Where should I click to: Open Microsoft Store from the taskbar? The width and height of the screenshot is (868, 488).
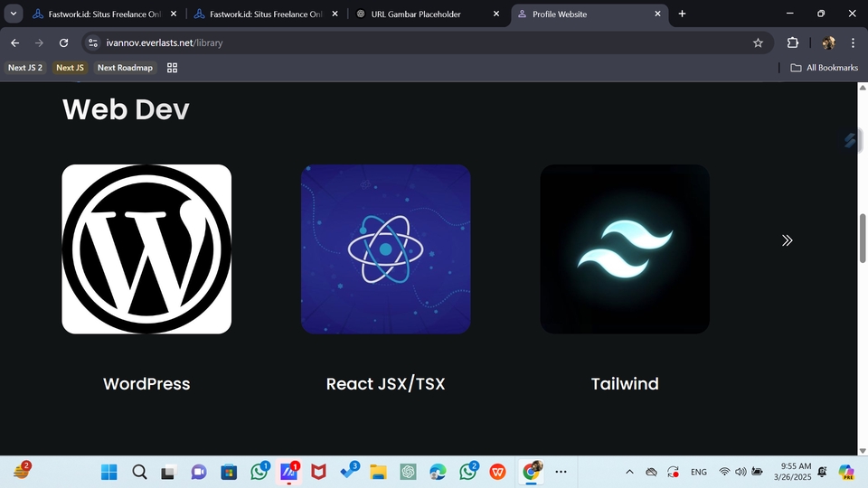pos(229,472)
